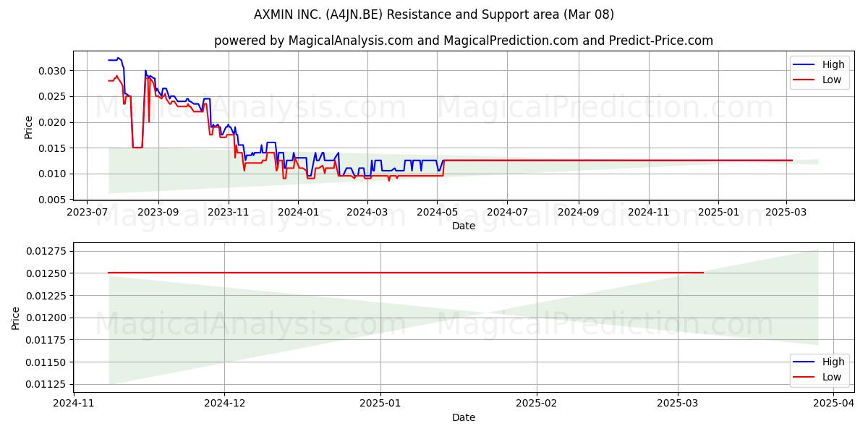The image size is (868, 434).
Task: Click the 2024-11 tick on the bottom chart
Action: [72, 404]
